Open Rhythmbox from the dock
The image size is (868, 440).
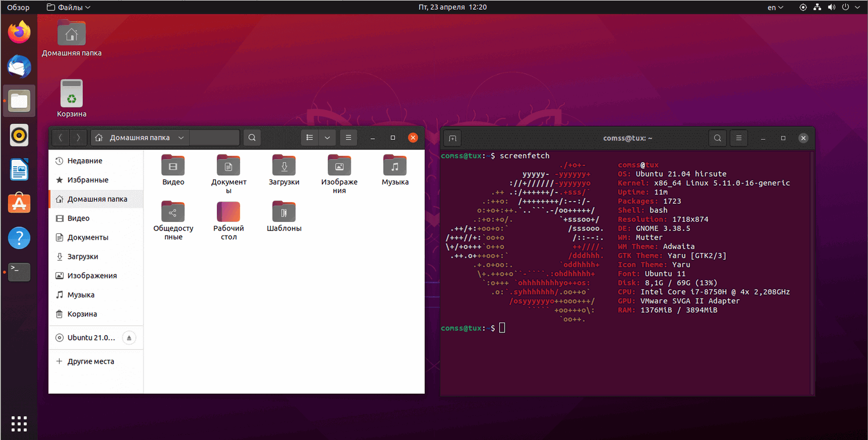coord(19,135)
